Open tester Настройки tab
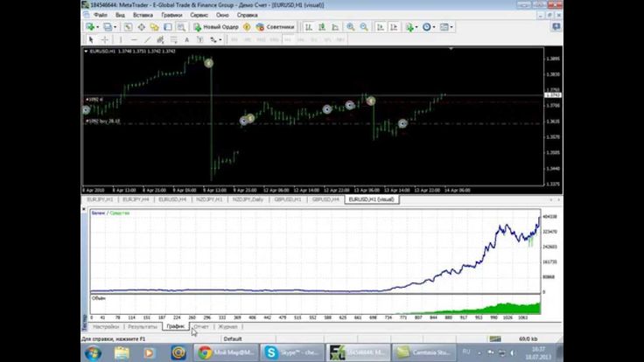The height and width of the screenshot is (362, 644). tap(106, 327)
